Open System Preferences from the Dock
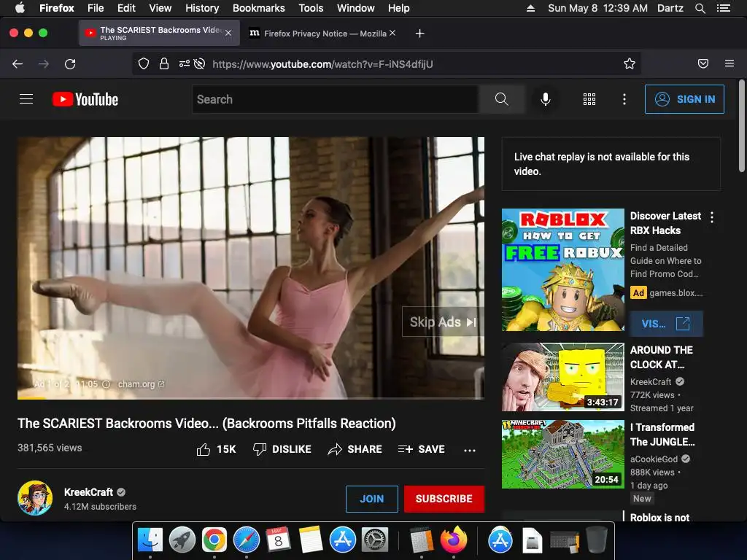 [374, 540]
